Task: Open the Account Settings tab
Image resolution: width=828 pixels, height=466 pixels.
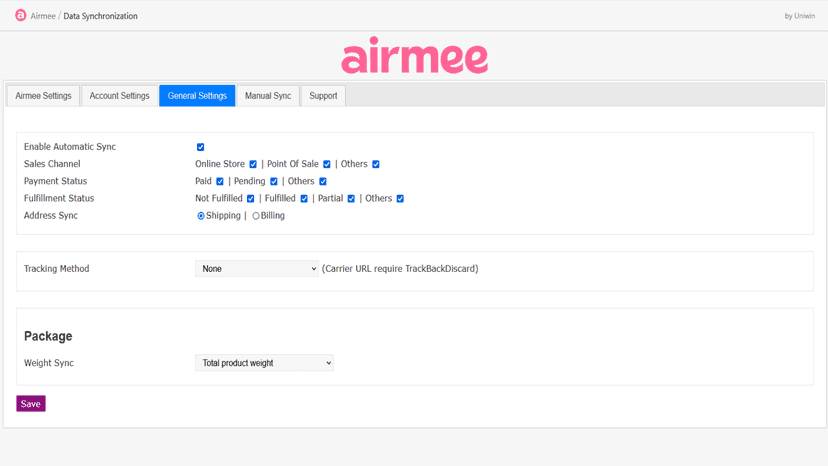Action: pos(119,96)
